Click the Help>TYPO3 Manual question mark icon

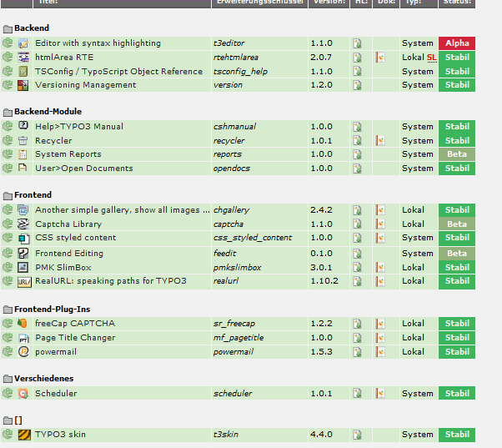(x=23, y=125)
